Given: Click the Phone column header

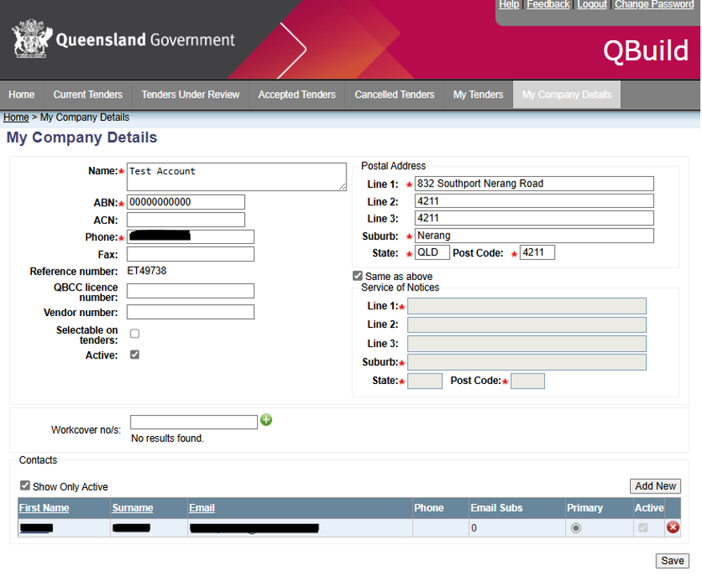Looking at the screenshot, I should click(429, 508).
